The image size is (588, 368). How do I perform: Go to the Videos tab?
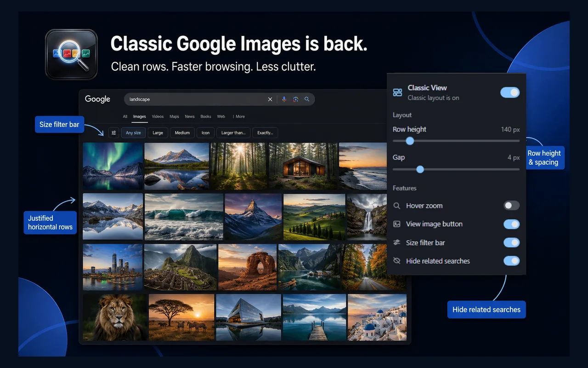(158, 117)
